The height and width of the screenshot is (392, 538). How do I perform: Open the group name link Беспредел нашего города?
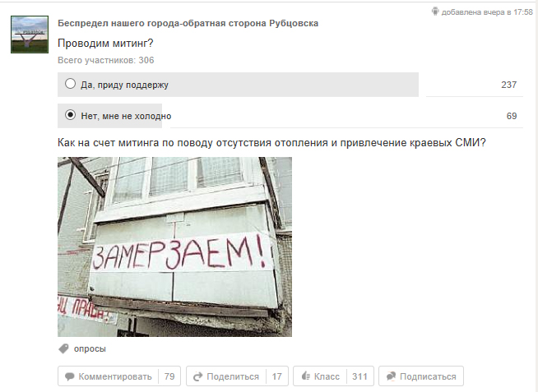[x=188, y=23]
